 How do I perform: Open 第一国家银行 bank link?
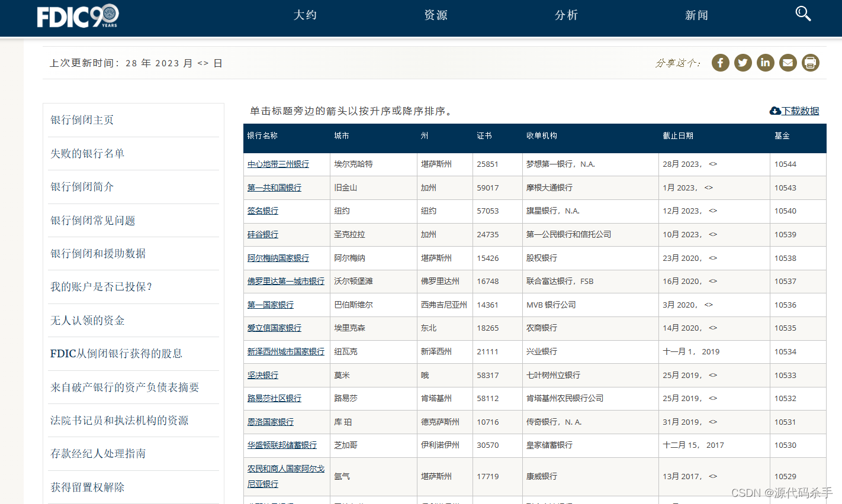[271, 305]
